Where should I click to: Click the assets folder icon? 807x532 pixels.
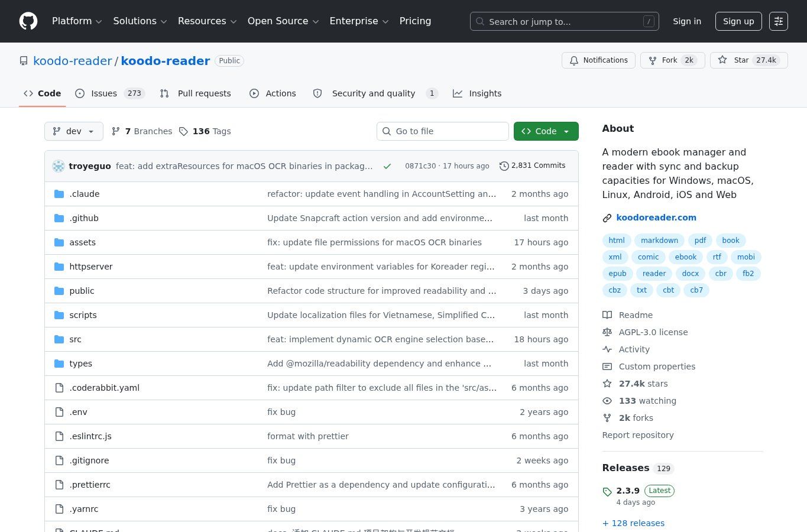[x=59, y=242]
